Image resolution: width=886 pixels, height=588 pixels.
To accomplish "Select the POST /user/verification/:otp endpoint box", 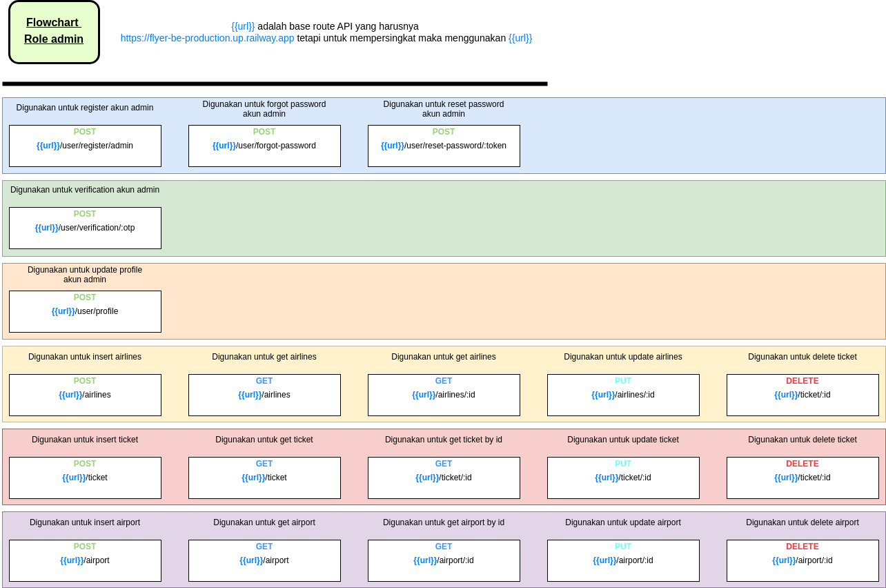I will point(85,228).
